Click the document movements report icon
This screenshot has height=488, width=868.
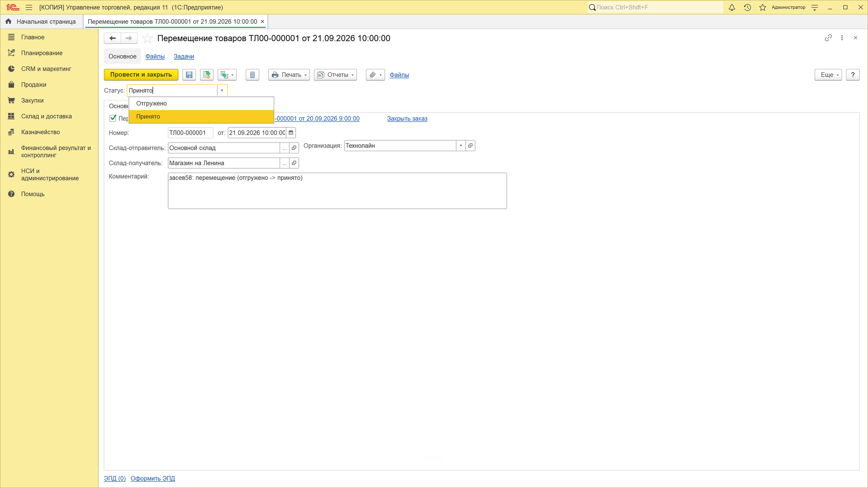coord(252,75)
